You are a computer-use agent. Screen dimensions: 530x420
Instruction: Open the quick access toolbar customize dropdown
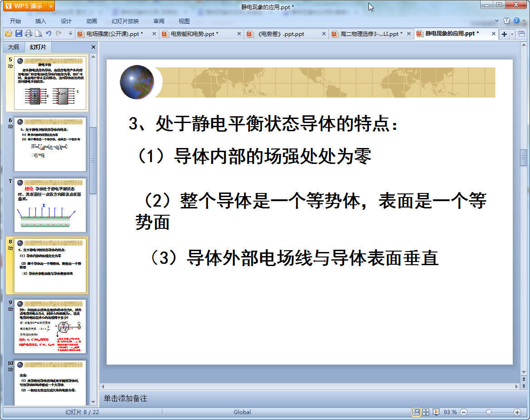coord(70,34)
